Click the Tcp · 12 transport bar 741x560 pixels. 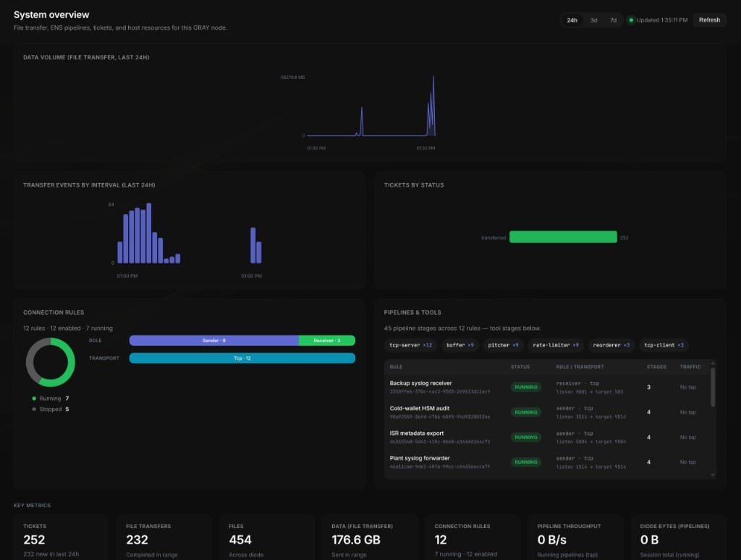point(242,358)
